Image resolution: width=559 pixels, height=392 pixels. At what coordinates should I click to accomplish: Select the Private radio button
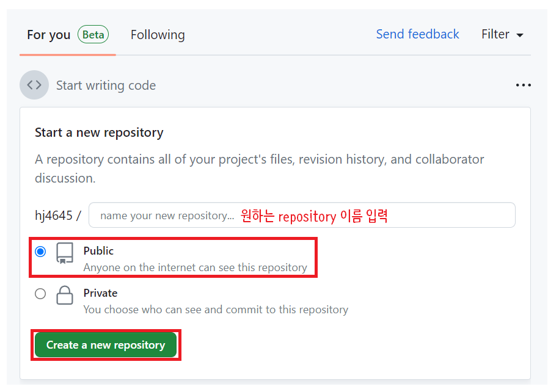pos(40,294)
